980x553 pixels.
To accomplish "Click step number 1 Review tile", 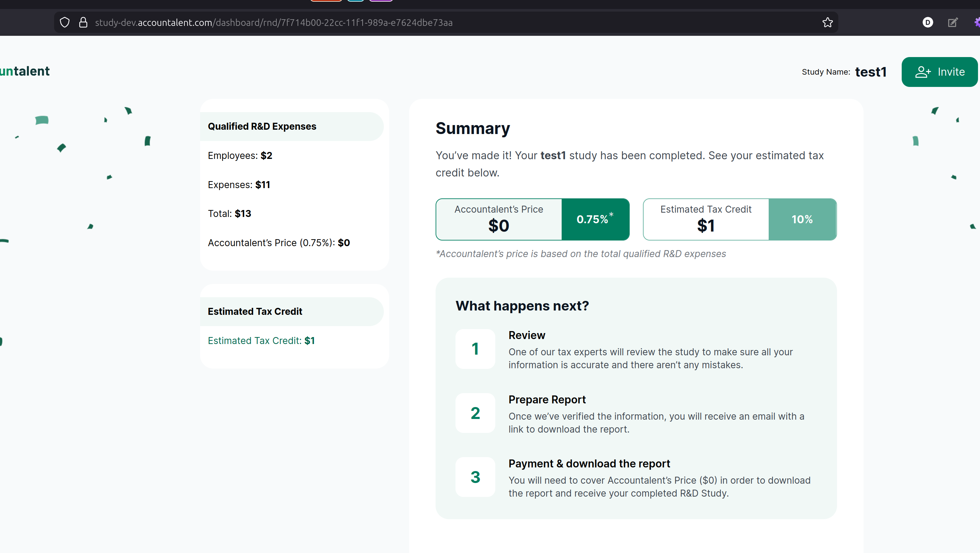I will (475, 348).
